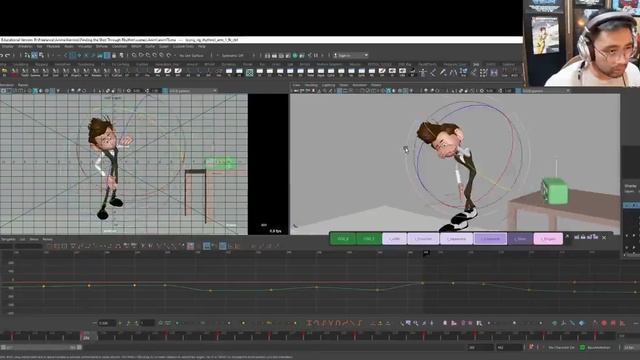640x360 pixels.
Task: Click the green circular render-area icon
Action: [x=295, y=56]
